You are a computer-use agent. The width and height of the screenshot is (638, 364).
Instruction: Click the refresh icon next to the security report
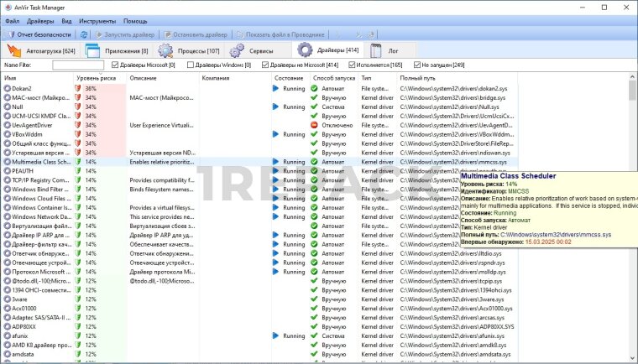click(x=83, y=34)
